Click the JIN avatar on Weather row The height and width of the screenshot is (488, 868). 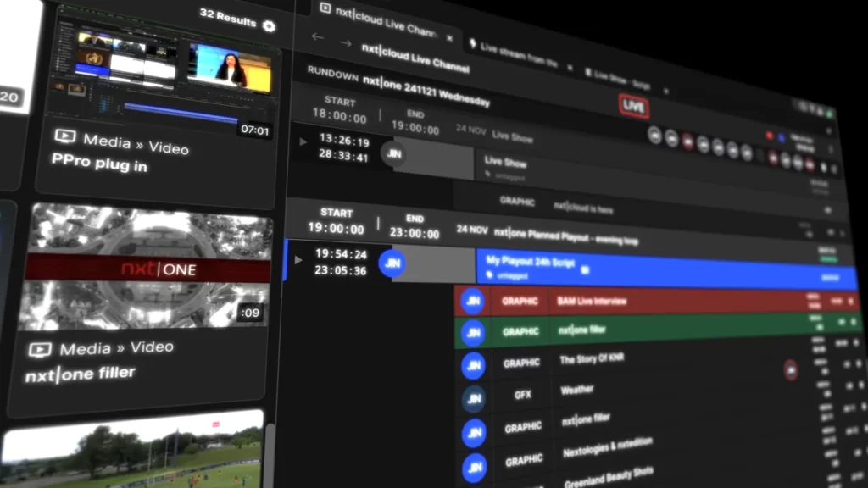coord(474,398)
